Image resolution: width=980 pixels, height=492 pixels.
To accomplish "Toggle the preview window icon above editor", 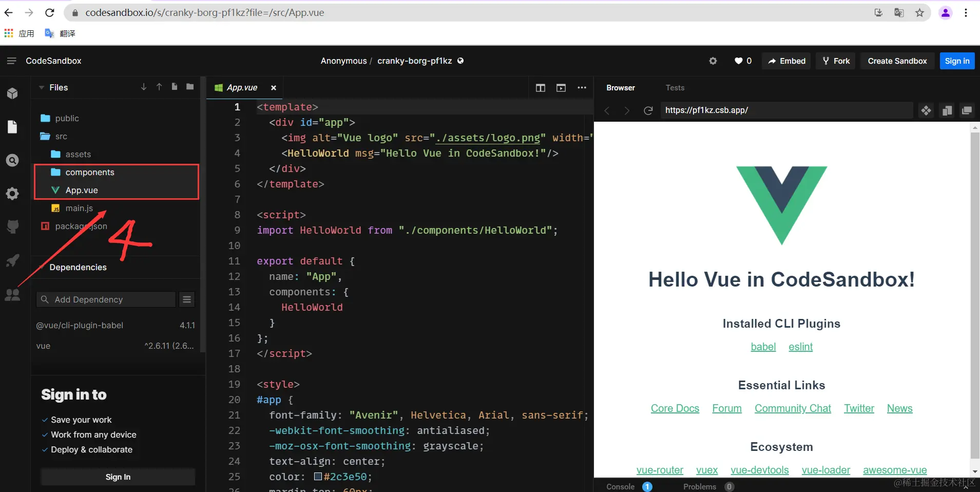I will click(x=561, y=88).
